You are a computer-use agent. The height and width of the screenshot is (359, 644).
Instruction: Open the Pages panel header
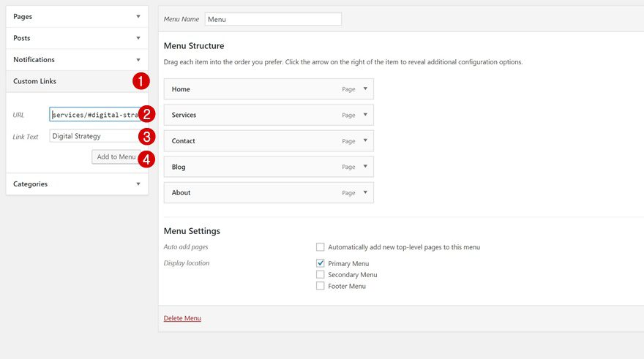tap(77, 16)
